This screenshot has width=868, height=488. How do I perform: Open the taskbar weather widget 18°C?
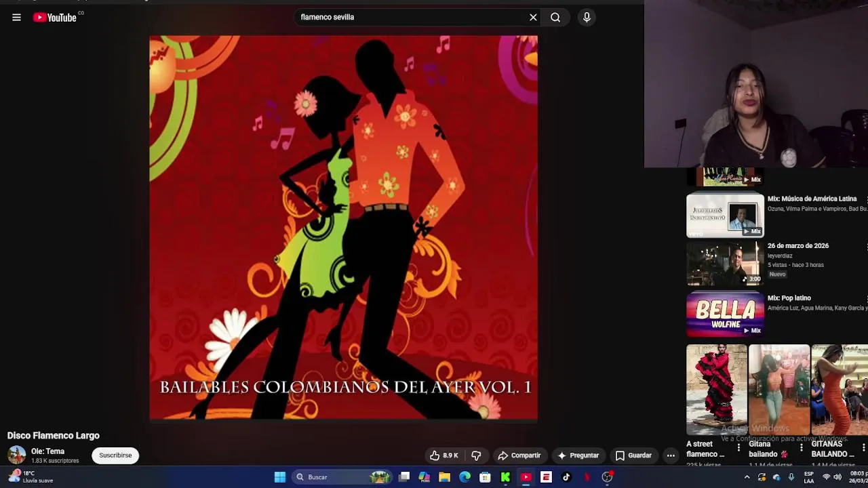pyautogui.click(x=31, y=477)
